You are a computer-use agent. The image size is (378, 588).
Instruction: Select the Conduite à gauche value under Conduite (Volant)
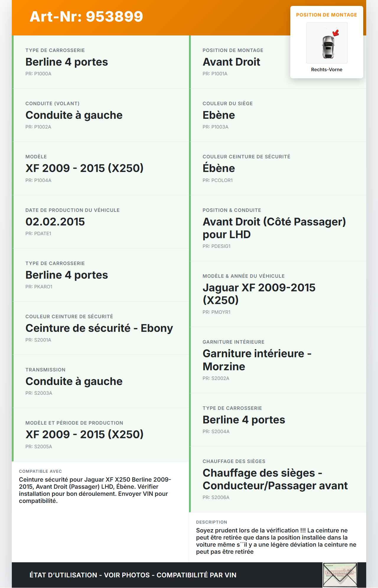74,115
